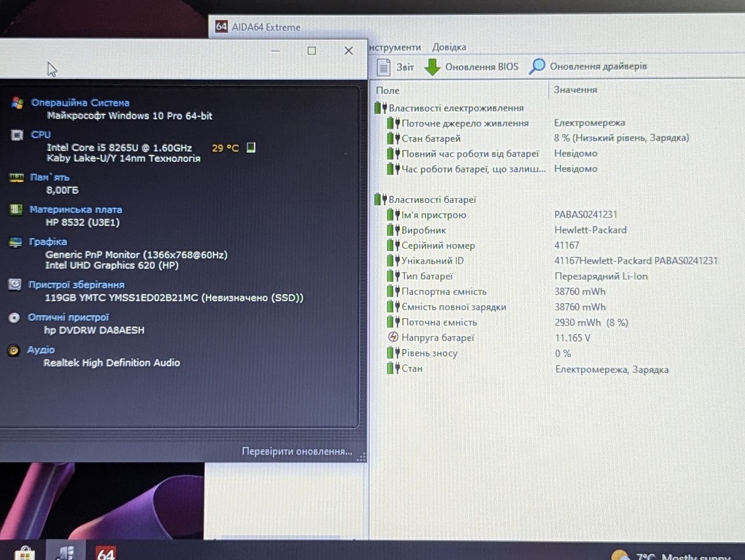Viewport: 745px width, 560px height.
Task: Select the Ємність повної зарядки row
Action: click(x=447, y=306)
